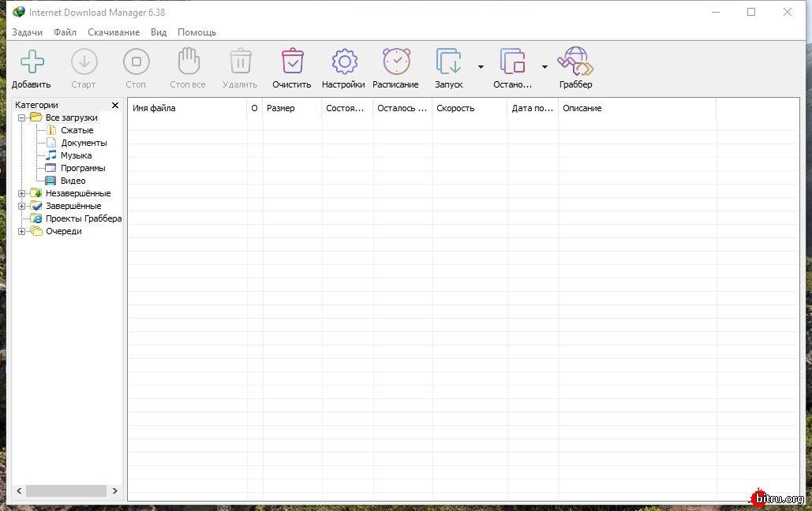Select the Все загрузки folder
The image size is (812, 511).
[72, 117]
